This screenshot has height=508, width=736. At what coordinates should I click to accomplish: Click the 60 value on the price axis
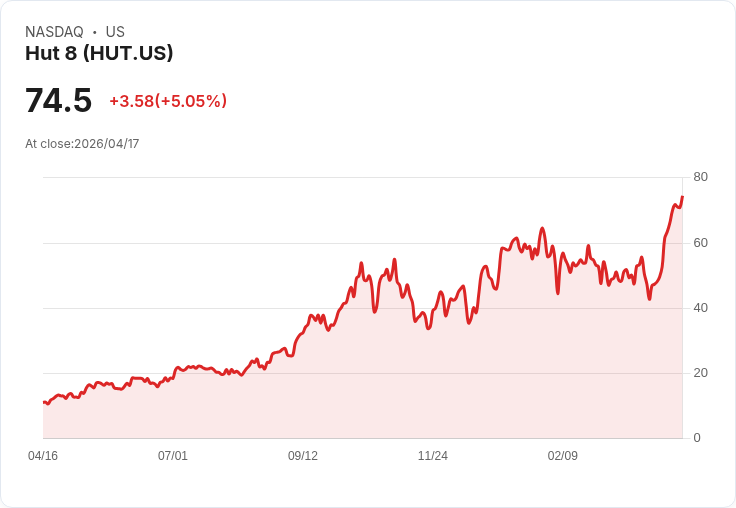point(700,243)
